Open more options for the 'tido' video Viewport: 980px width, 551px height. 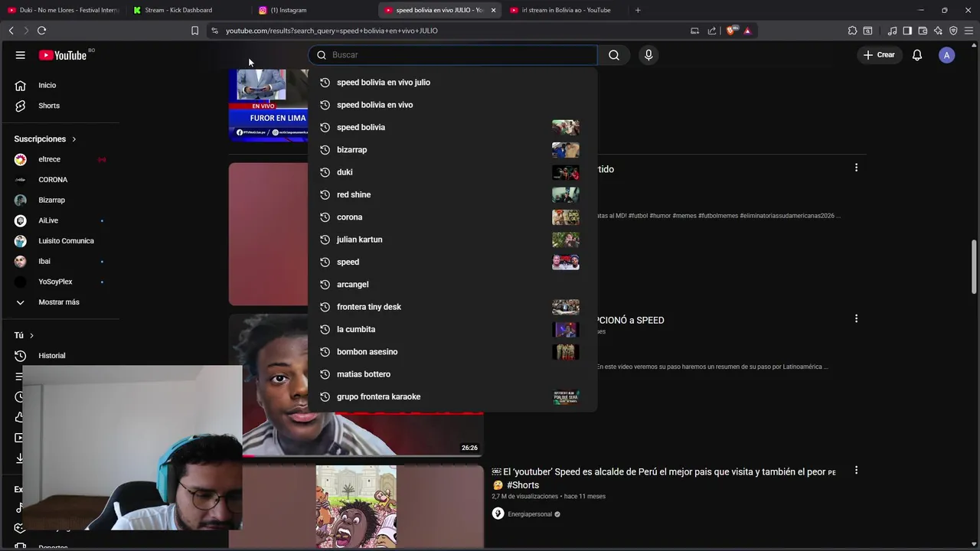point(856,168)
